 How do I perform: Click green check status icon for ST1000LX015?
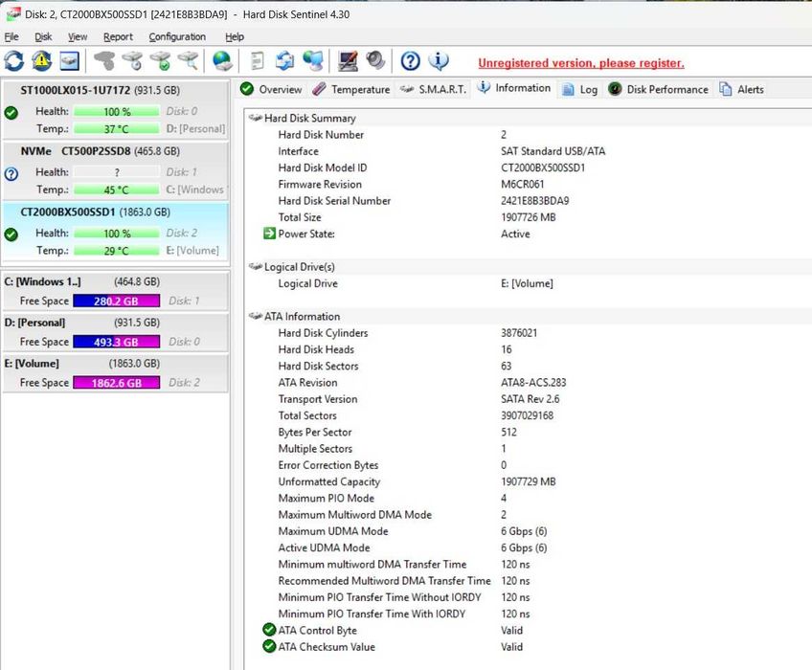tap(11, 113)
